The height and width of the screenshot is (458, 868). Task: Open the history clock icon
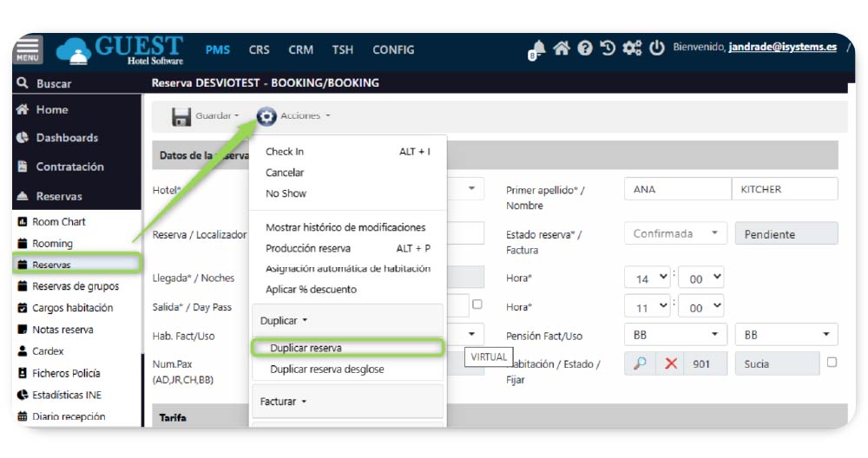coord(608,49)
